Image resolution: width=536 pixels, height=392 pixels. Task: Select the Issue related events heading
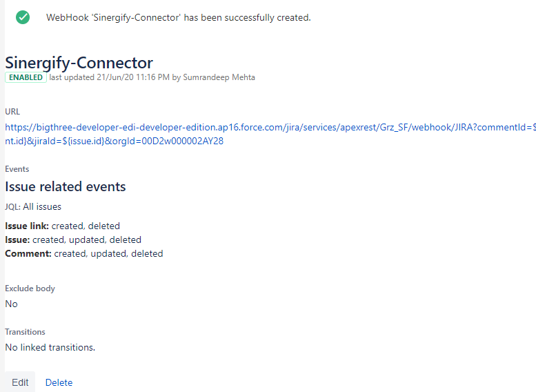(66, 186)
